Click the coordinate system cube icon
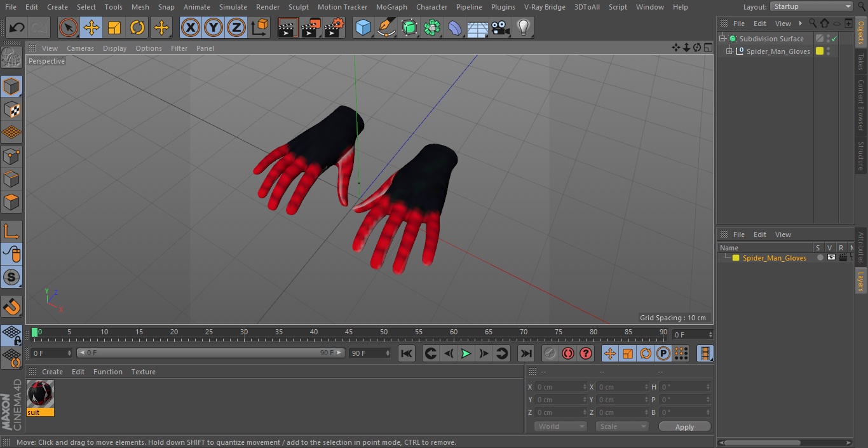 260,27
